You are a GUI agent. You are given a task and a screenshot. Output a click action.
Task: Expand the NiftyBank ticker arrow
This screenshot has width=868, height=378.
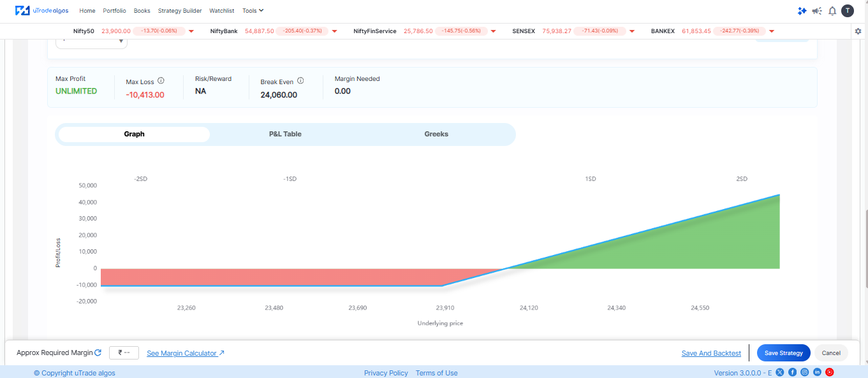pyautogui.click(x=334, y=31)
